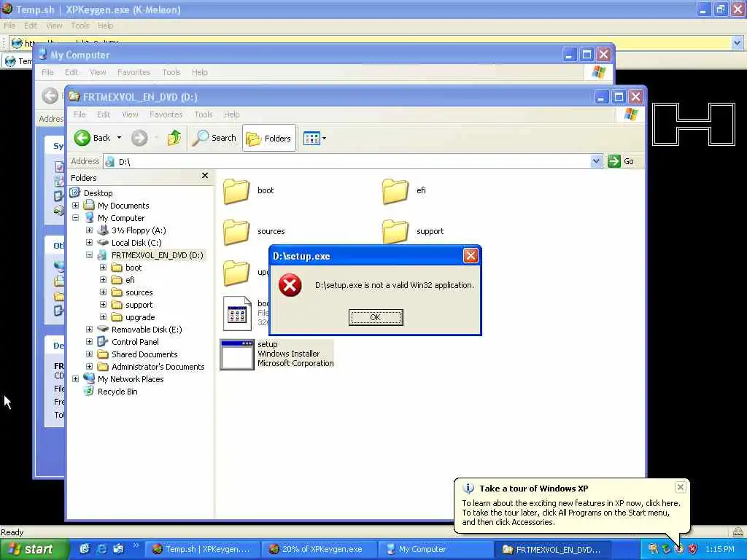Go up one folder level
This screenshot has width=747, height=560.
pyautogui.click(x=174, y=138)
